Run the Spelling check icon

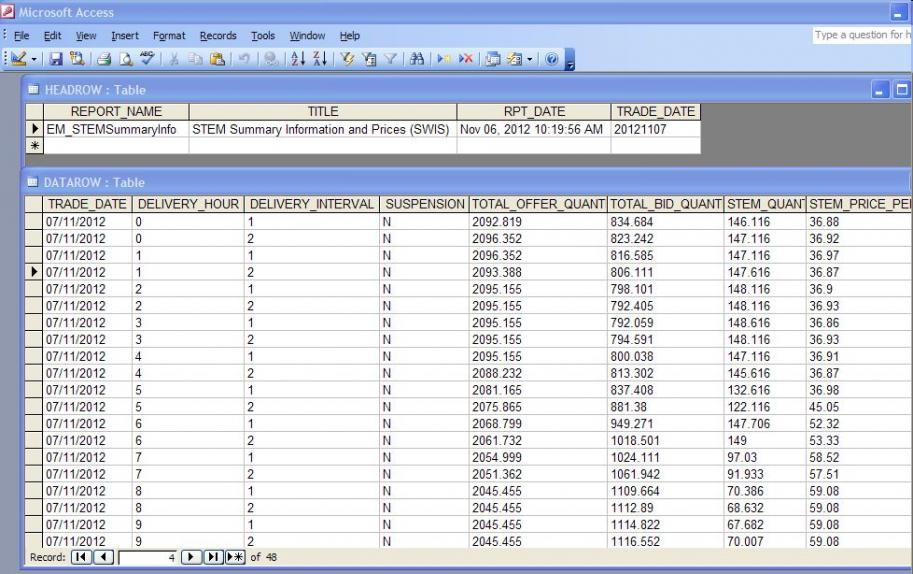click(147, 59)
